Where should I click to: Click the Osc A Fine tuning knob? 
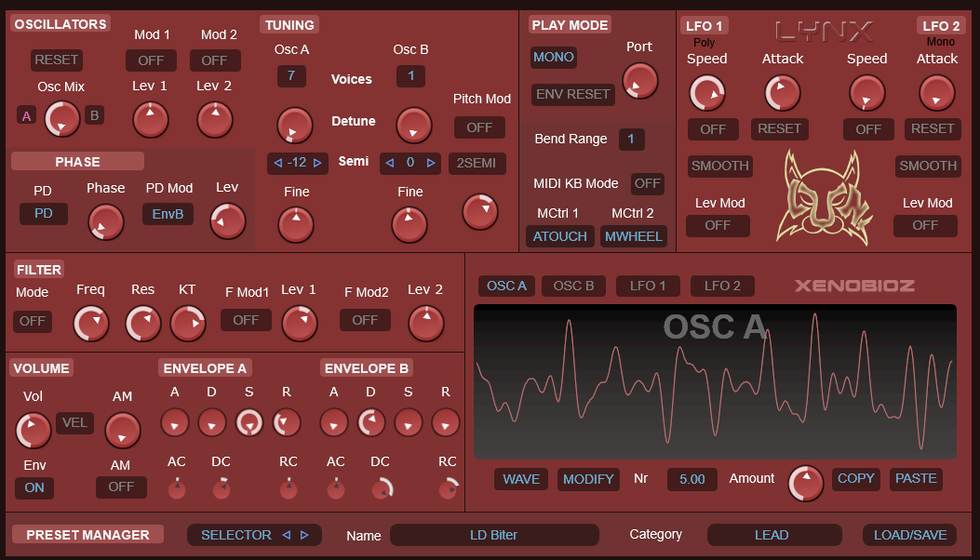296,224
